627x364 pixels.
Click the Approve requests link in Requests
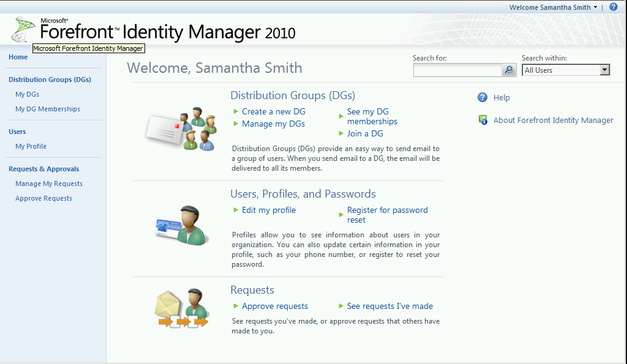click(x=275, y=306)
